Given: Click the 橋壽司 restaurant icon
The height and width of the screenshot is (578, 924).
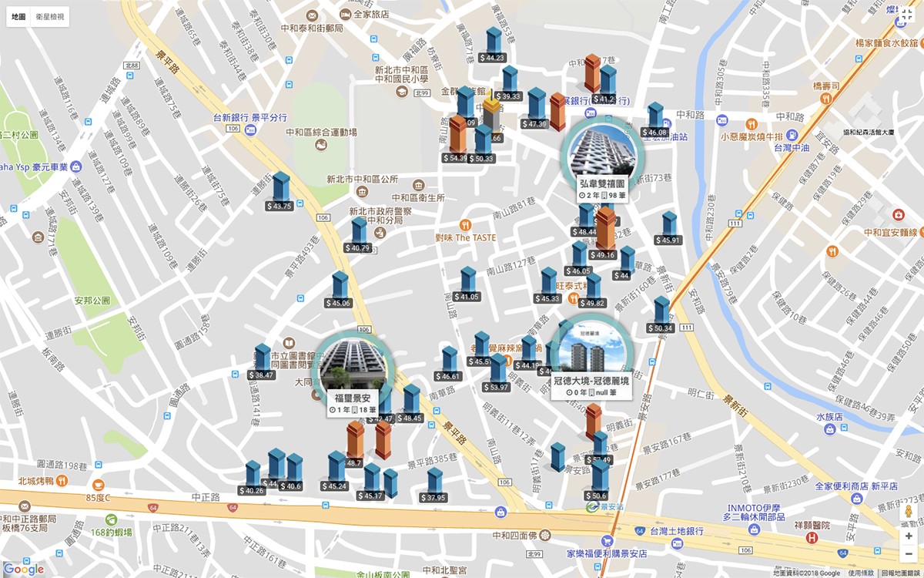Looking at the screenshot, I should click(825, 99).
